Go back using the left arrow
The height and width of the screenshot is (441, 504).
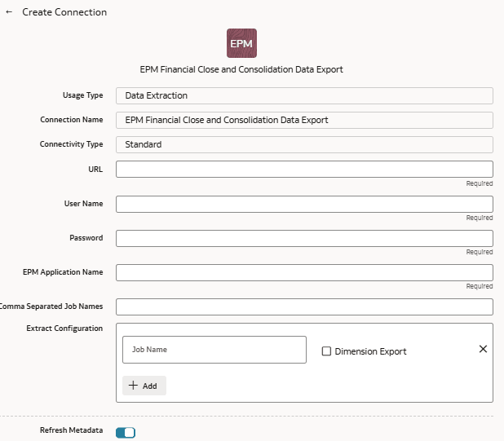click(x=9, y=12)
